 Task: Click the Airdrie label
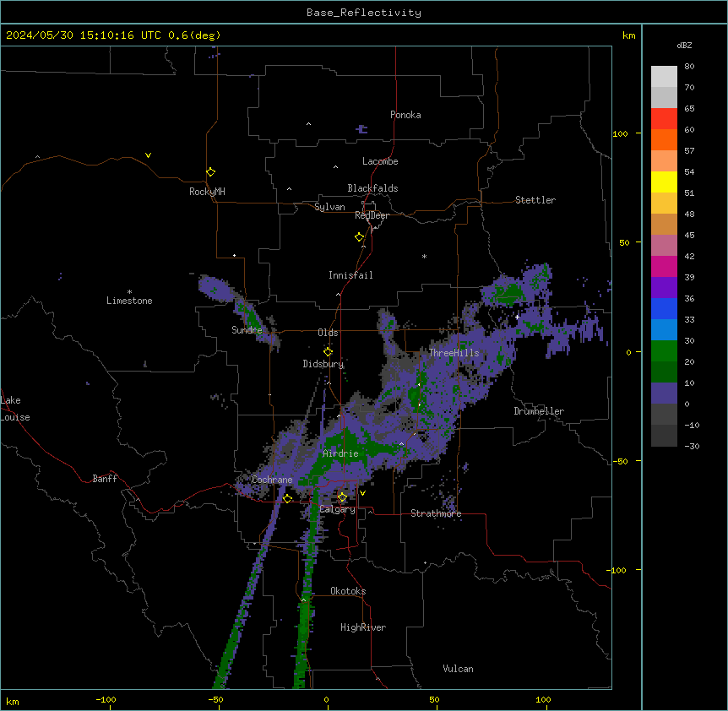click(x=340, y=453)
